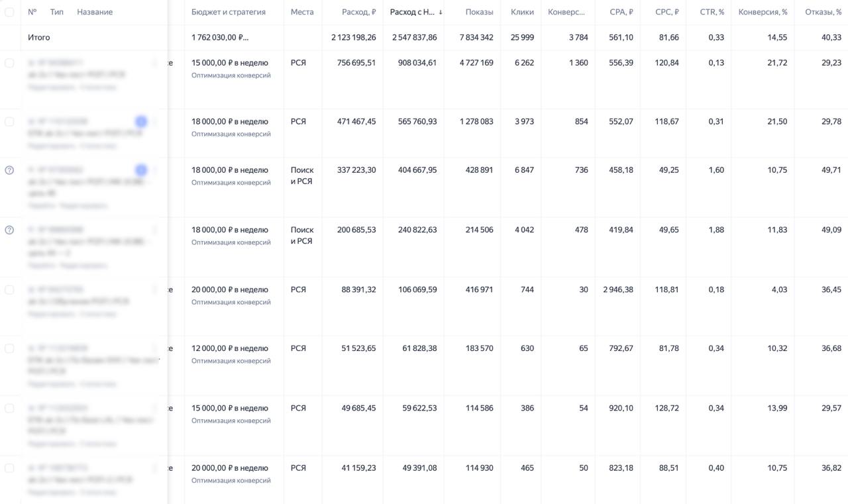Click the total budget value 1 762 030,00 ₽

pyautogui.click(x=221, y=37)
